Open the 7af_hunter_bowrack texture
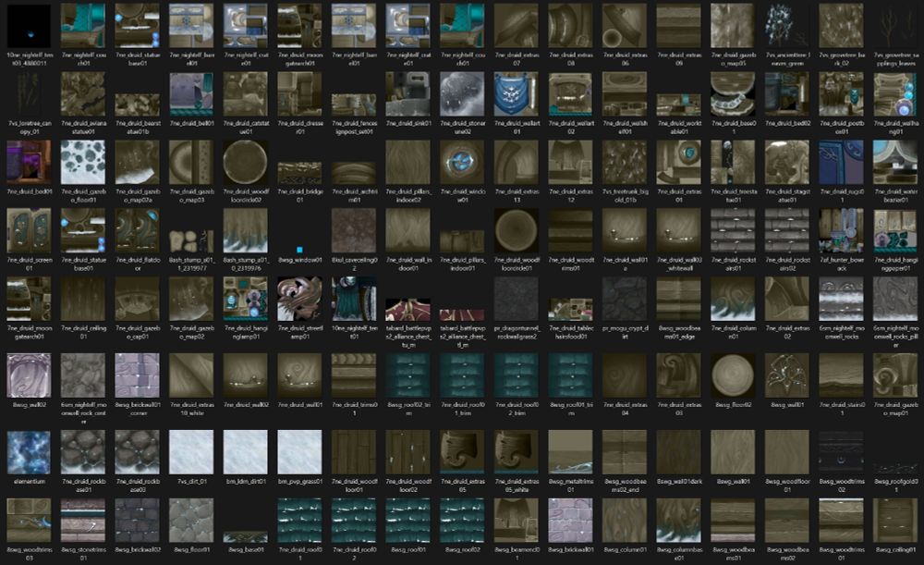924x565 pixels. pyautogui.click(x=842, y=231)
